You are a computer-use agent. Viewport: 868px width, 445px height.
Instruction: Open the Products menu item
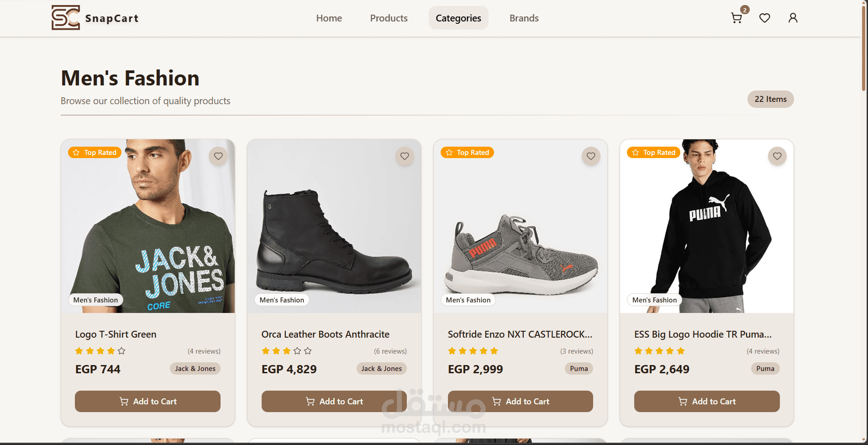[389, 18]
